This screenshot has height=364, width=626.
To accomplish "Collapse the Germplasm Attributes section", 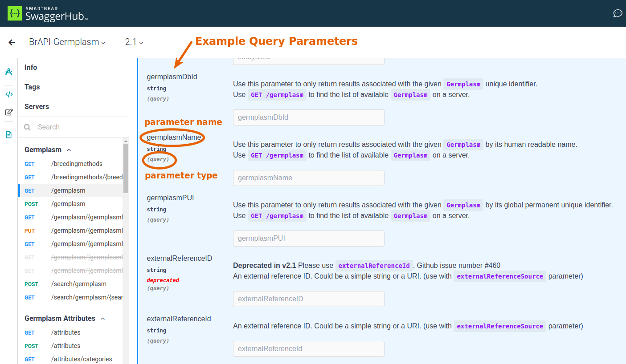I will pos(102,319).
